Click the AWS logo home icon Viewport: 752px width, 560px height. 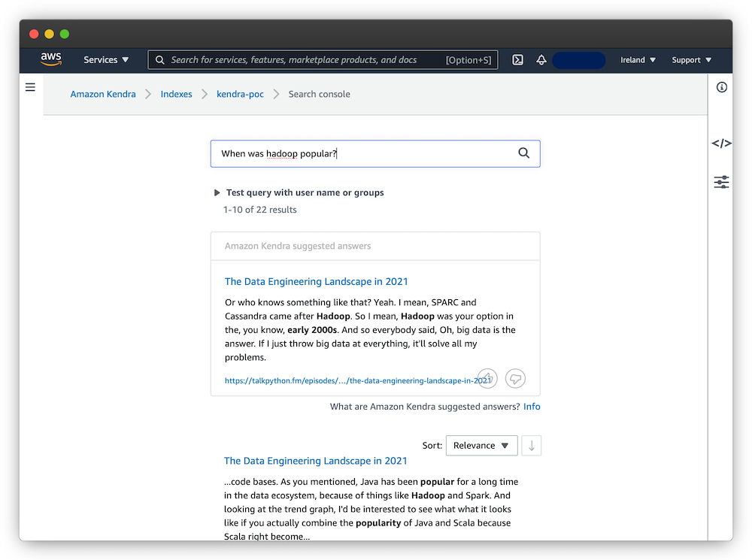51,59
